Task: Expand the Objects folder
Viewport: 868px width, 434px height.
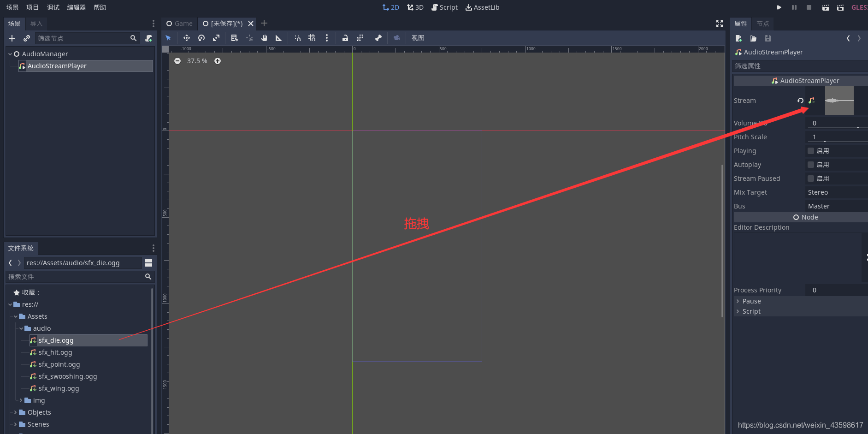Action: click(x=15, y=412)
